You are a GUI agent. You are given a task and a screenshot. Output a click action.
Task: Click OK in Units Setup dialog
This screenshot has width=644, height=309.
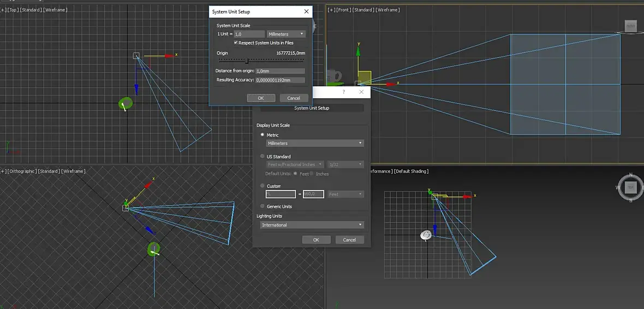[x=316, y=240]
